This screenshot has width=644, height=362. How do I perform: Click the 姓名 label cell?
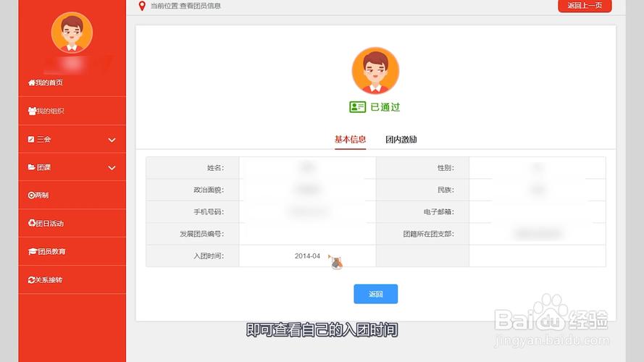coord(193,168)
